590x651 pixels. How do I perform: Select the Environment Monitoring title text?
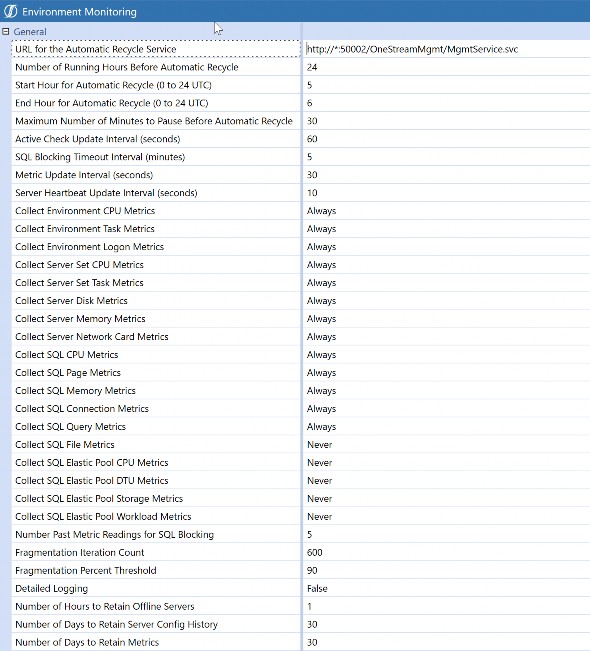[x=79, y=12]
